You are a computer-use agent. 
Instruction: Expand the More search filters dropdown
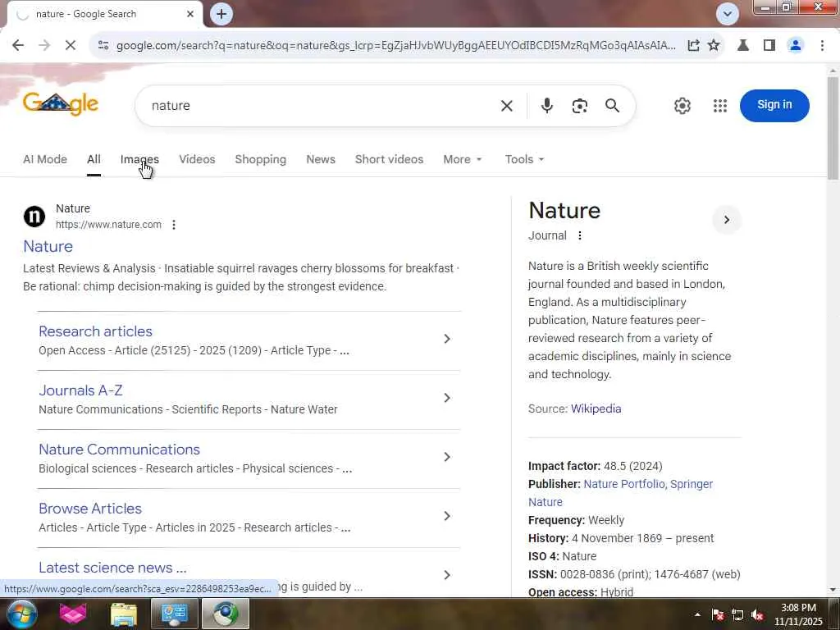[x=463, y=159]
